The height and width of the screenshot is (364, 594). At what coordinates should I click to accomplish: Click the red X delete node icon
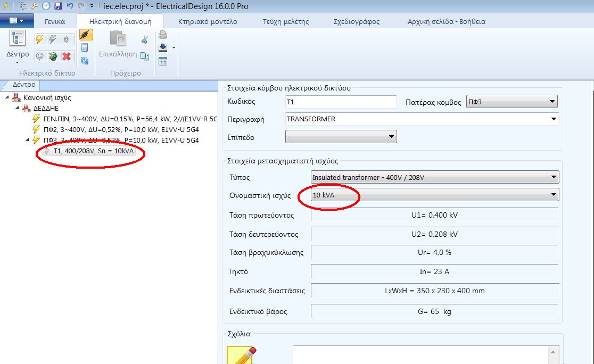pyautogui.click(x=67, y=56)
